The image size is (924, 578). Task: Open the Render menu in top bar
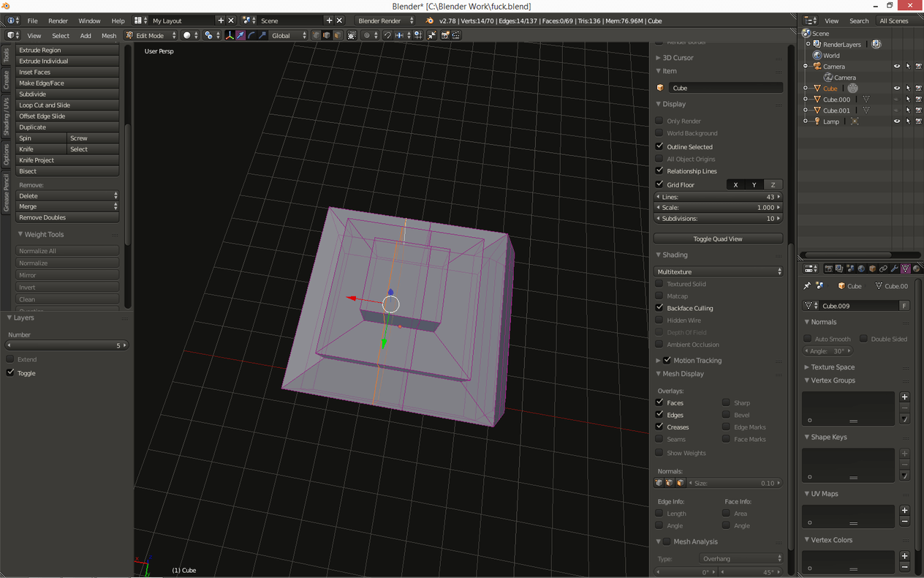58,21
